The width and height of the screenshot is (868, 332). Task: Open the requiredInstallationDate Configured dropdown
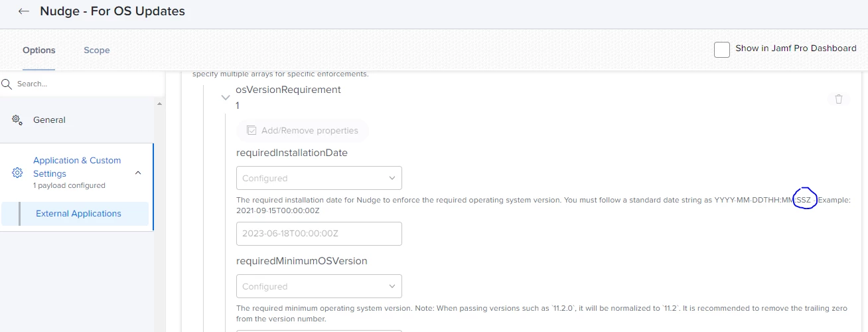(319, 178)
